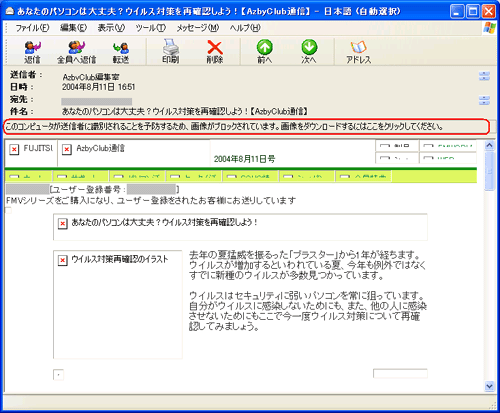This screenshot has height=413, width=500.
Task: Click the 全員へ返信 (Reply All) icon
Action: 76,52
